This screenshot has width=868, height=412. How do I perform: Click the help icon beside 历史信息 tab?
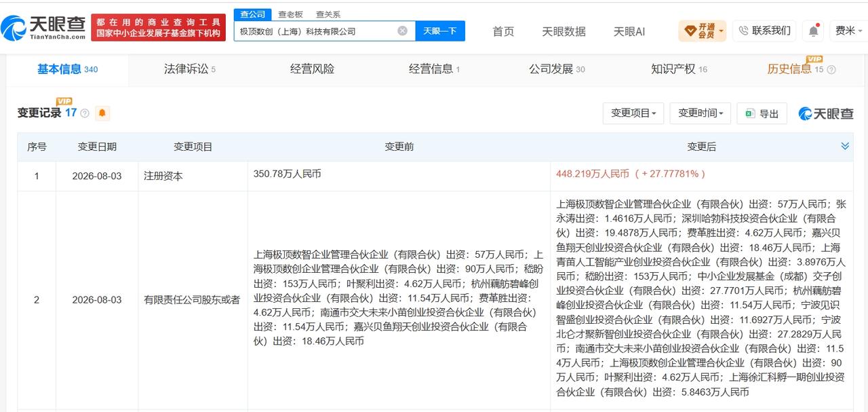(x=831, y=70)
